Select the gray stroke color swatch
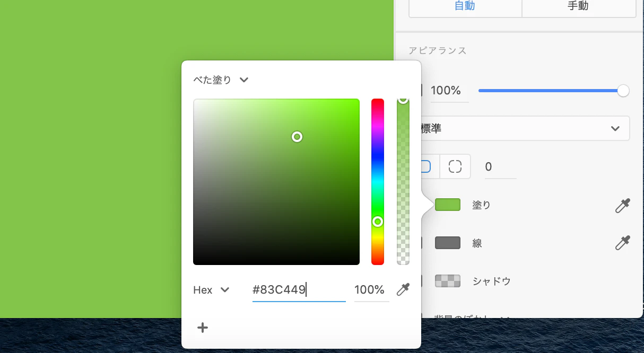 [447, 243]
